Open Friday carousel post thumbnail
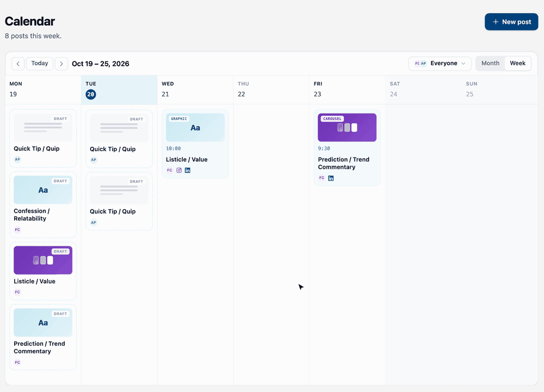544x392 pixels. [x=347, y=128]
